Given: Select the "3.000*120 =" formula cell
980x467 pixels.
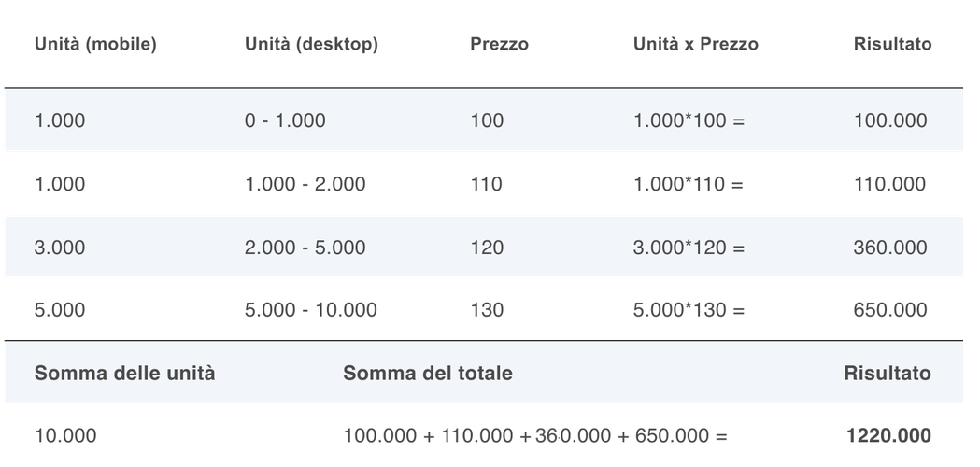Looking at the screenshot, I should pyautogui.click(x=689, y=248).
